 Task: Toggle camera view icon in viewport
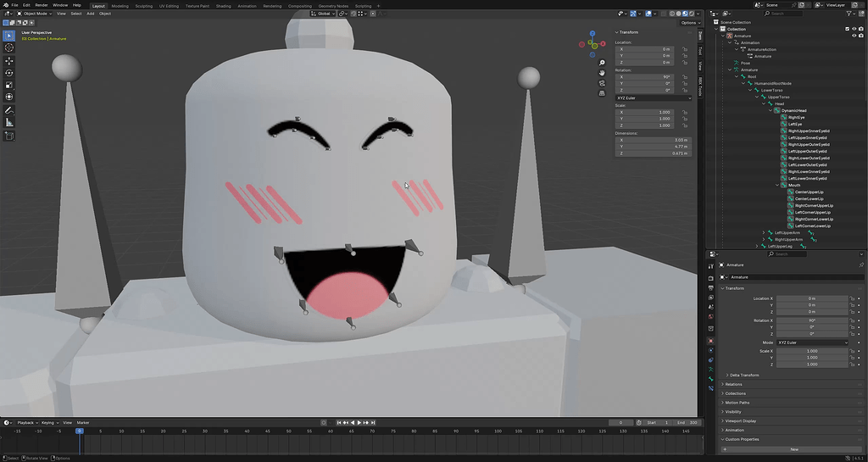tap(602, 83)
